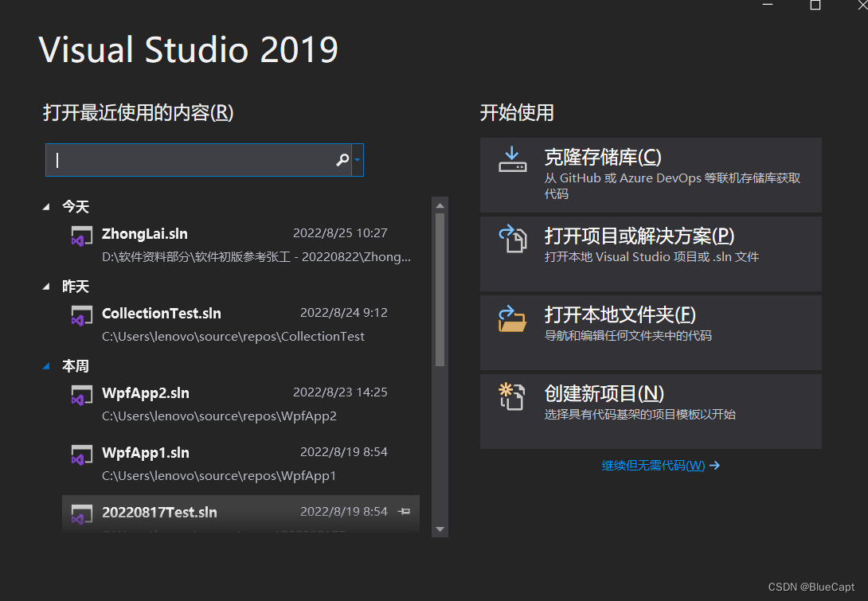Open recent solution WpfApp2.sln

[x=240, y=404]
